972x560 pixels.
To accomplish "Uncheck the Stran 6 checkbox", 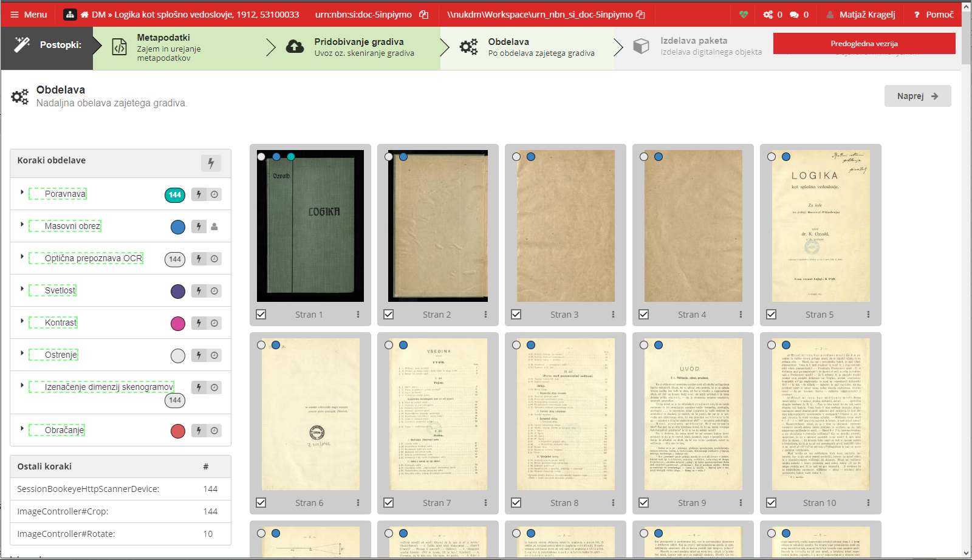I will 261,503.
